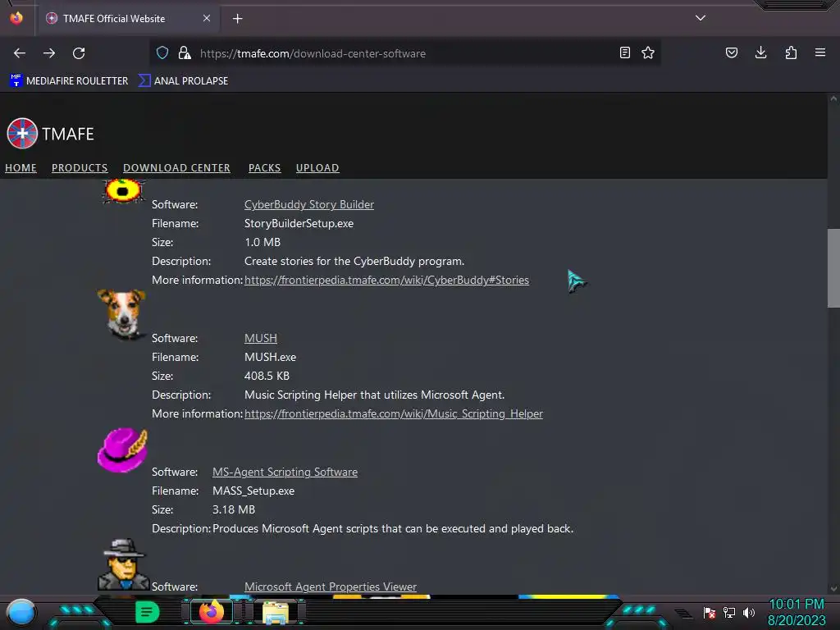Open network tray icon
This screenshot has height=630, width=840.
tap(729, 612)
